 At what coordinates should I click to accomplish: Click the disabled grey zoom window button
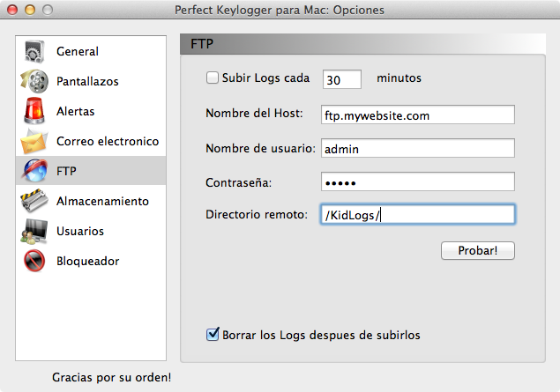(x=48, y=10)
